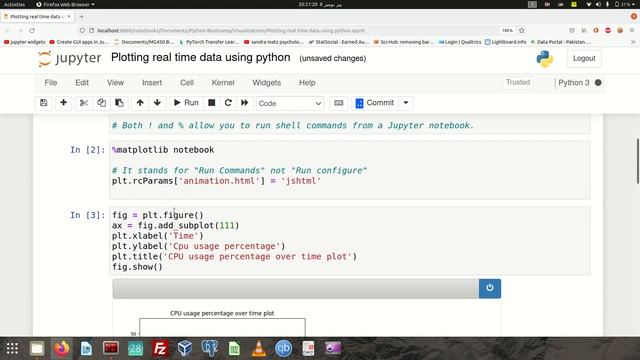The image size is (640, 360).
Task: Insert a new cell below with plus icon
Action: (63, 103)
